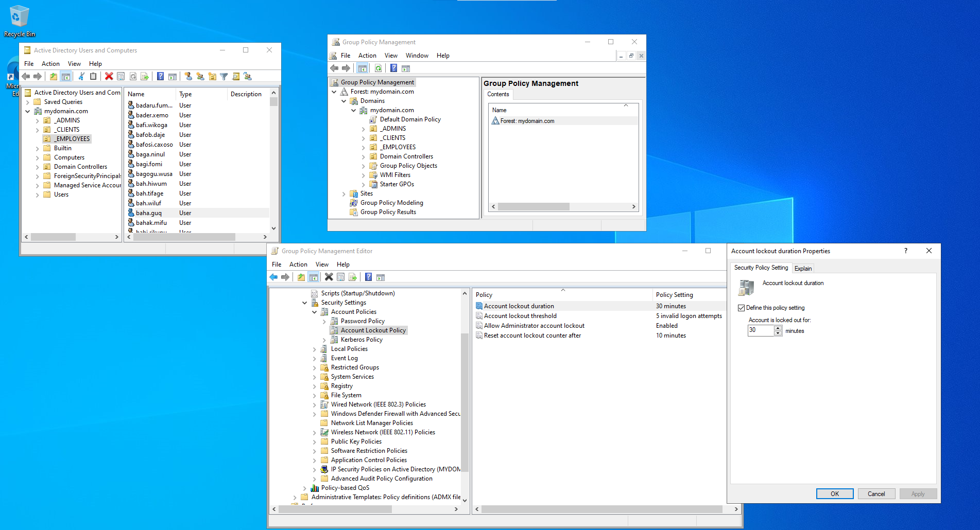Decrease lockout minutes with down spinner arrow
The image size is (980, 530).
778,333
